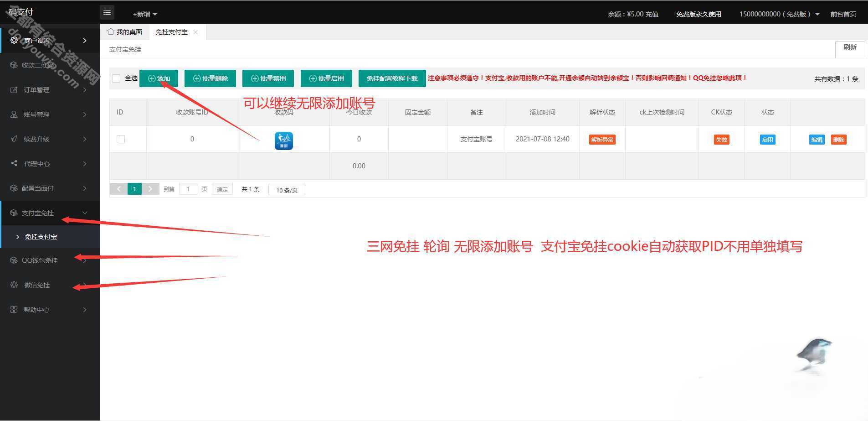This screenshot has height=421, width=868.
Task: Close the 免挂支付宝 tab
Action: 195,32
